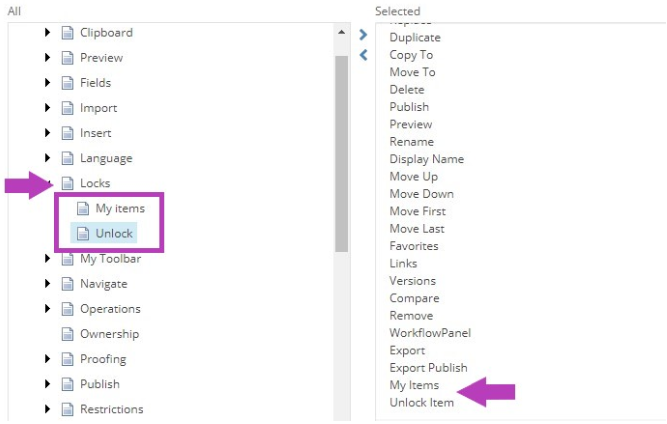This screenshot has width=667, height=424.
Task: Click the All list scrollbar thumb
Action: pyautogui.click(x=341, y=154)
